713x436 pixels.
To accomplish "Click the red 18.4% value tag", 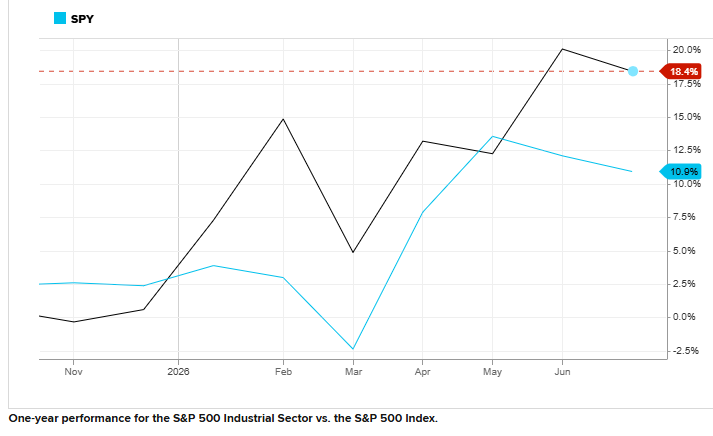I will click(680, 71).
